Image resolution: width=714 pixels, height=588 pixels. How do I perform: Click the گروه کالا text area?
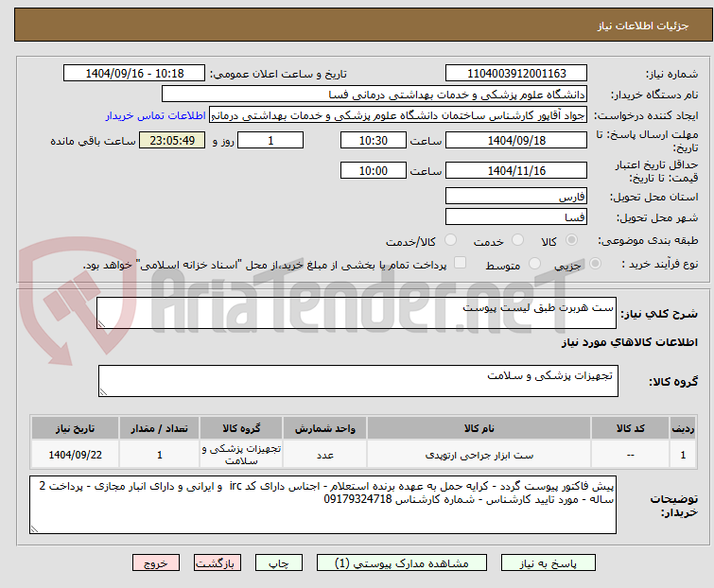pos(358,381)
